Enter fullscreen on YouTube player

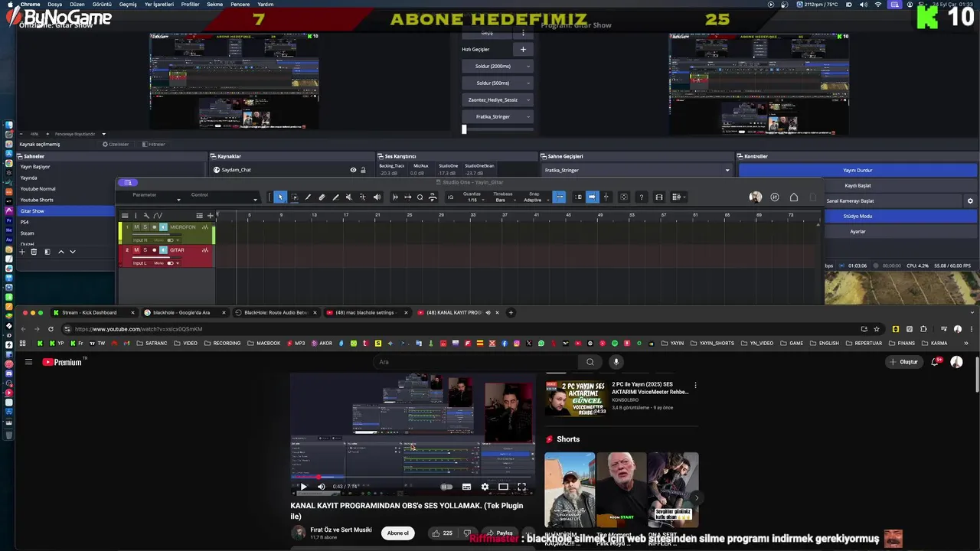click(x=521, y=487)
